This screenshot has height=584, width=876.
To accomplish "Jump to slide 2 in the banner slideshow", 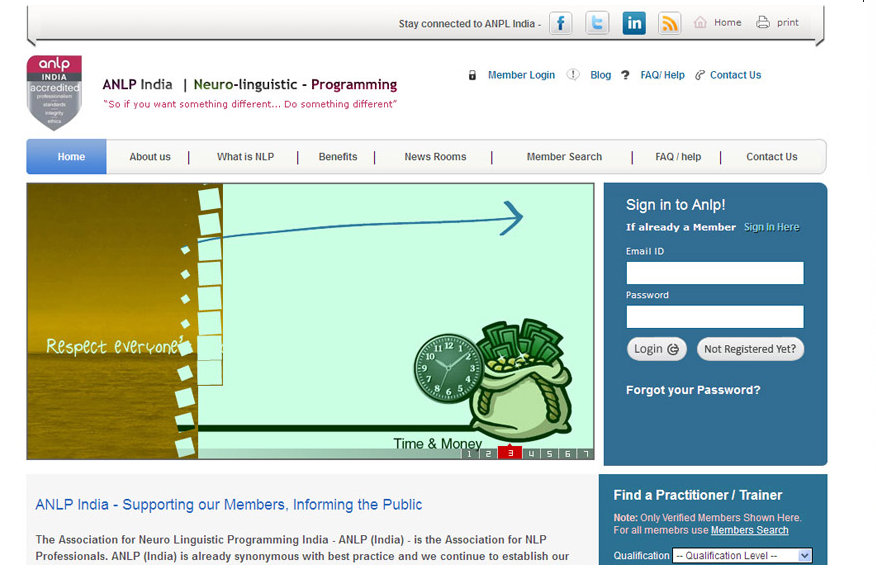I will [488, 453].
